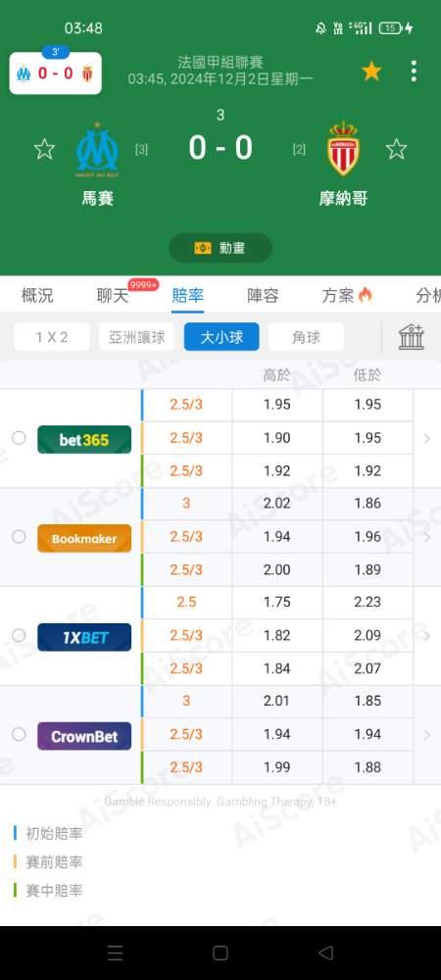Tap the purple CrownBet logo
This screenshot has width=441, height=980.
(x=84, y=736)
